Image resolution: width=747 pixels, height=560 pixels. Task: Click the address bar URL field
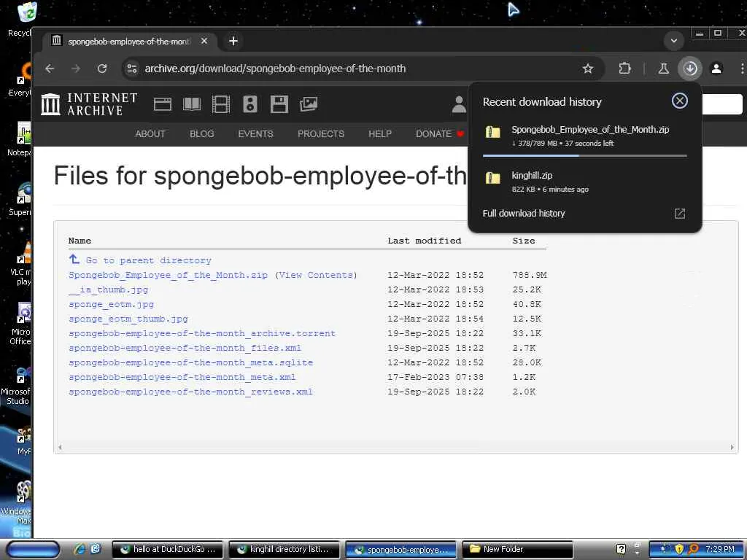(x=352, y=69)
